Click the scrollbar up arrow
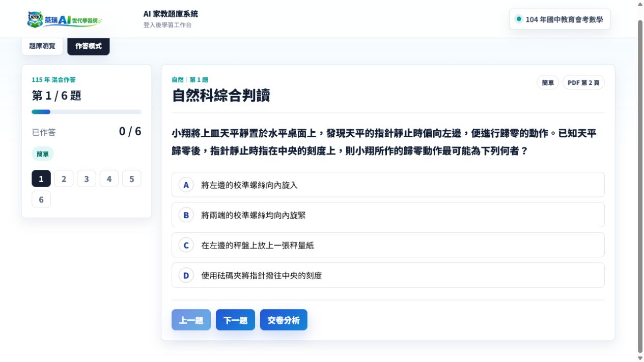The height and width of the screenshot is (362, 644). point(640,4)
